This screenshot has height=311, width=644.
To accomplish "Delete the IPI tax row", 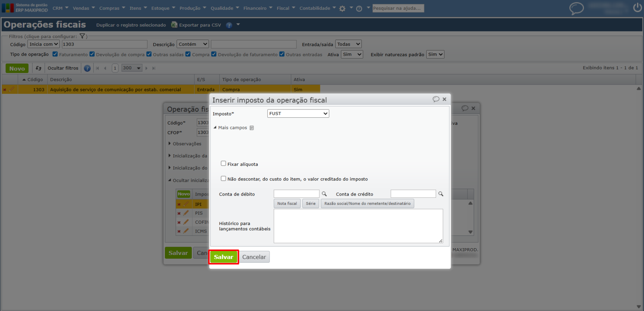I will (179, 204).
